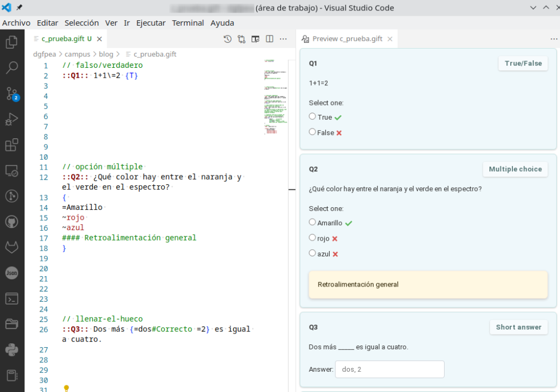This screenshot has width=560, height=392.
Task: Select False radio button in Q1
Action: [312, 132]
